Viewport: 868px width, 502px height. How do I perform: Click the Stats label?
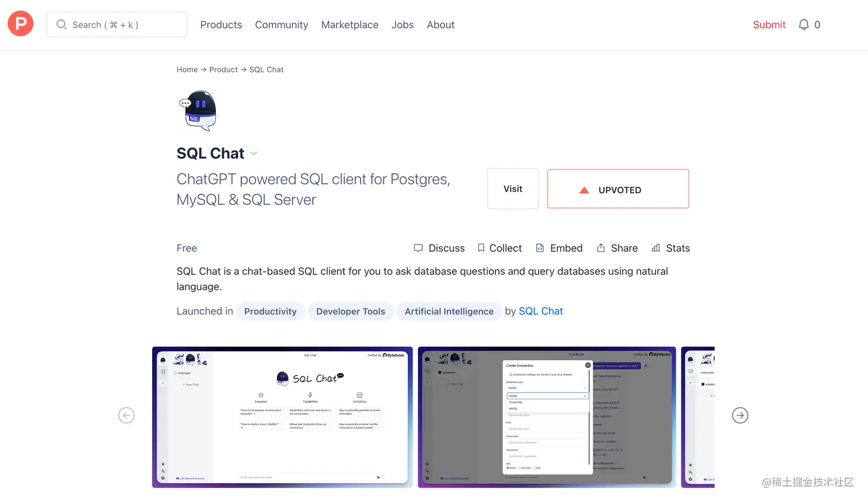[x=678, y=248]
